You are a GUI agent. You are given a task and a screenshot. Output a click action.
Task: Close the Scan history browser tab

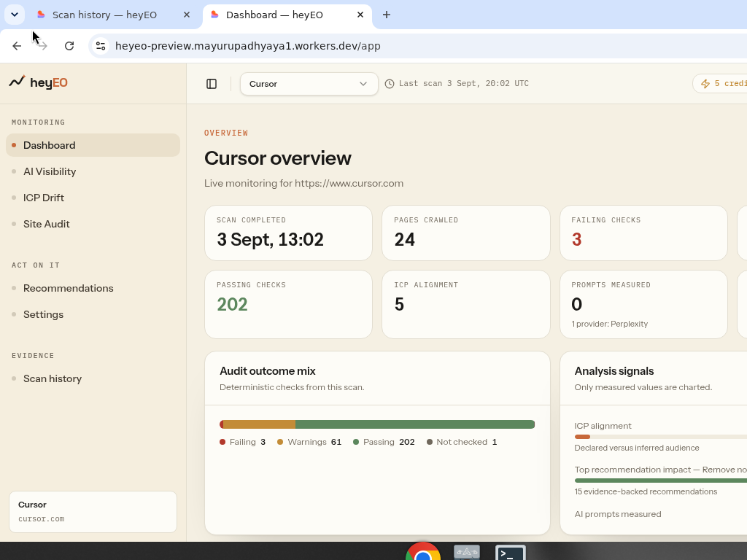click(187, 15)
